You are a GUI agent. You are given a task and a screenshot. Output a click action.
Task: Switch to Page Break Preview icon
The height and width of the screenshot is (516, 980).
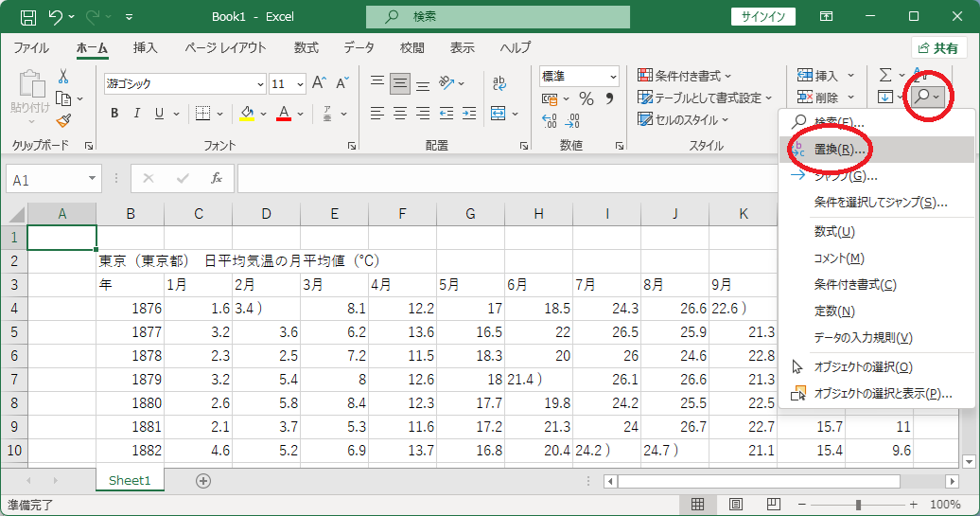tap(773, 504)
